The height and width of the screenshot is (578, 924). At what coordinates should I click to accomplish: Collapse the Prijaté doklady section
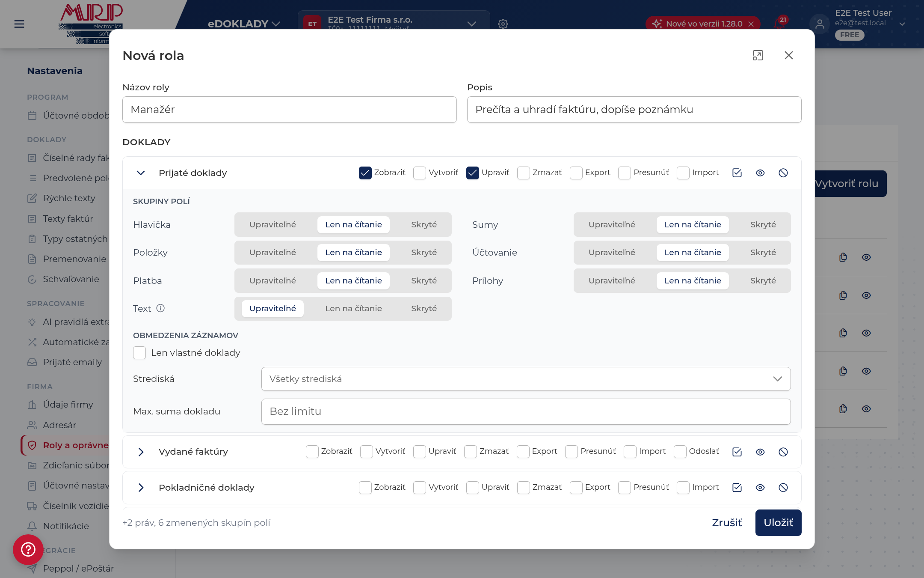pos(141,173)
